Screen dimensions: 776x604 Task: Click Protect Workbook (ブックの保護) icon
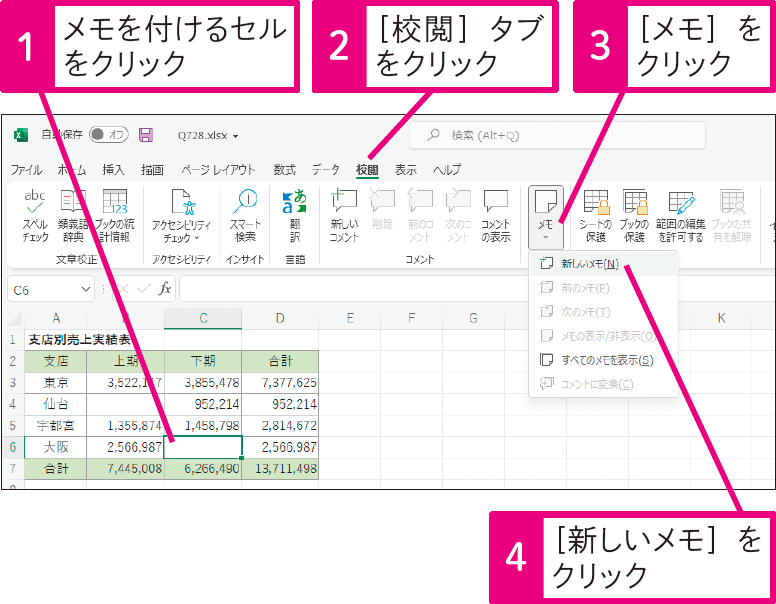coord(634,215)
